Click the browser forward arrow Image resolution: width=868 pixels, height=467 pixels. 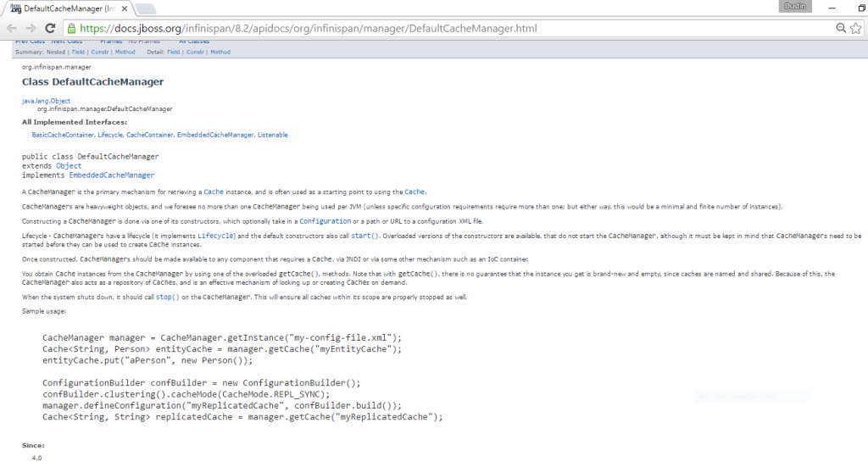click(31, 28)
